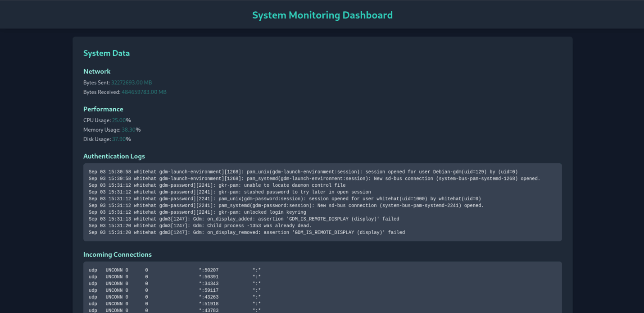Click connection row with port *:50207

(175, 270)
